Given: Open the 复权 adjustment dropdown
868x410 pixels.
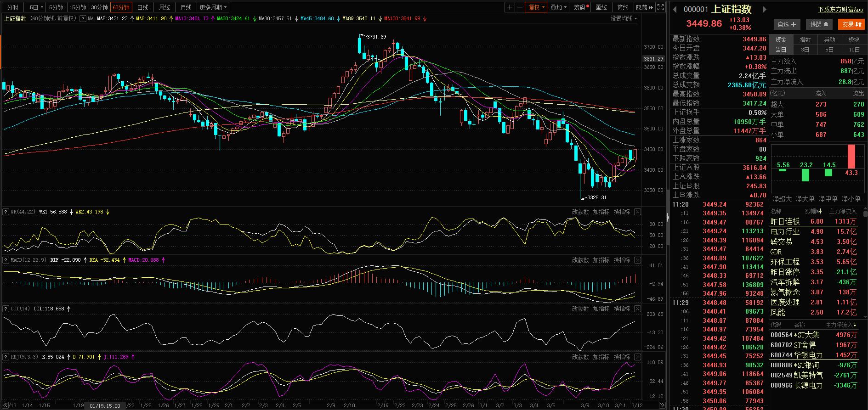Looking at the screenshot, I should coord(537,7).
